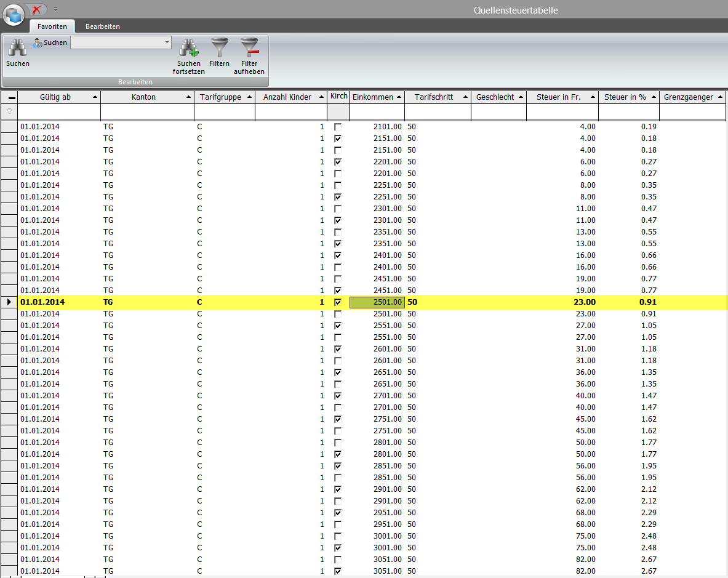Switch to the Bearbeiten ribbon tab
This screenshot has width=728, height=578.
coord(103,26)
